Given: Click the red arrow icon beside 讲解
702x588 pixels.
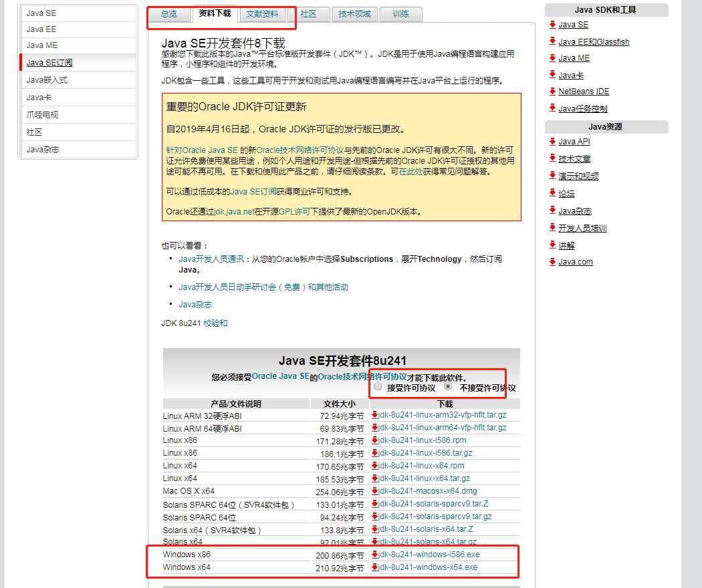Looking at the screenshot, I should click(x=552, y=245).
